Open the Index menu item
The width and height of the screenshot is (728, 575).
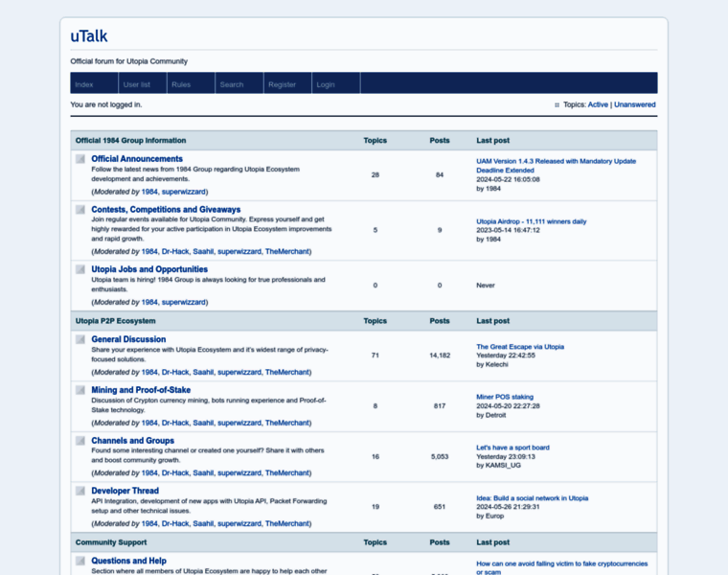94,84
